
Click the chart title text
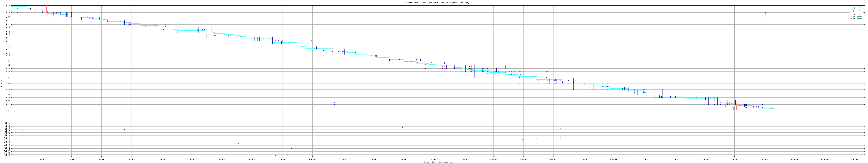pos(437,3)
